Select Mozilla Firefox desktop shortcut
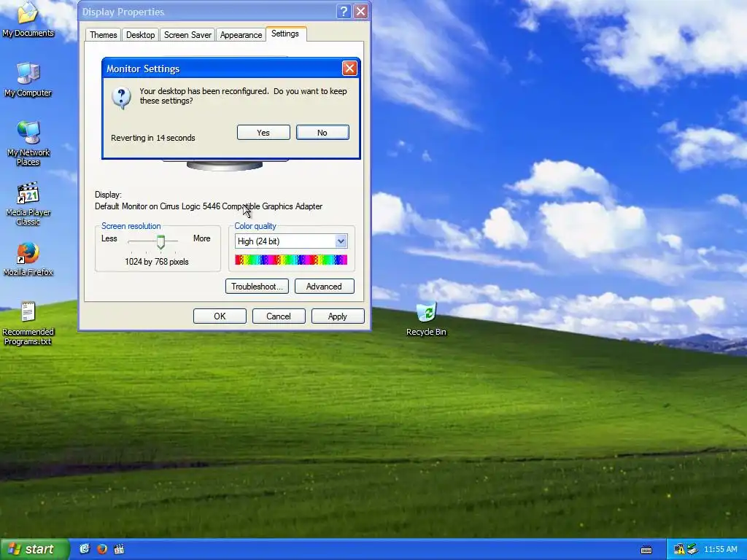 pyautogui.click(x=28, y=259)
